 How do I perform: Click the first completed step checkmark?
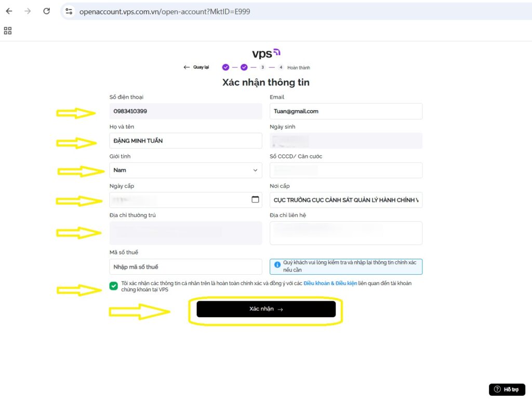click(225, 67)
